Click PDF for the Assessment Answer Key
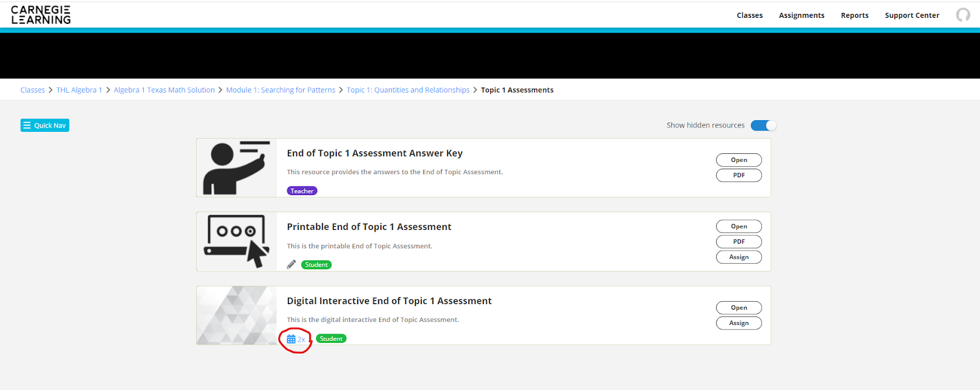The image size is (980, 390). pos(739,175)
